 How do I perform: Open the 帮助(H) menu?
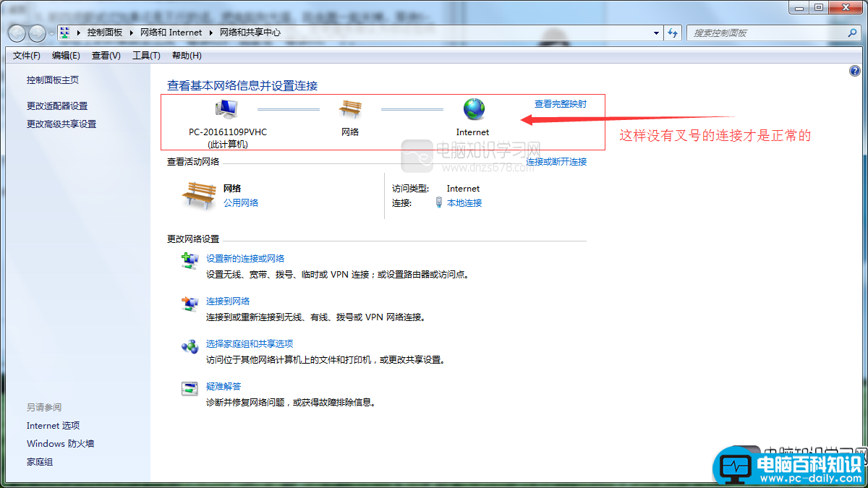187,56
